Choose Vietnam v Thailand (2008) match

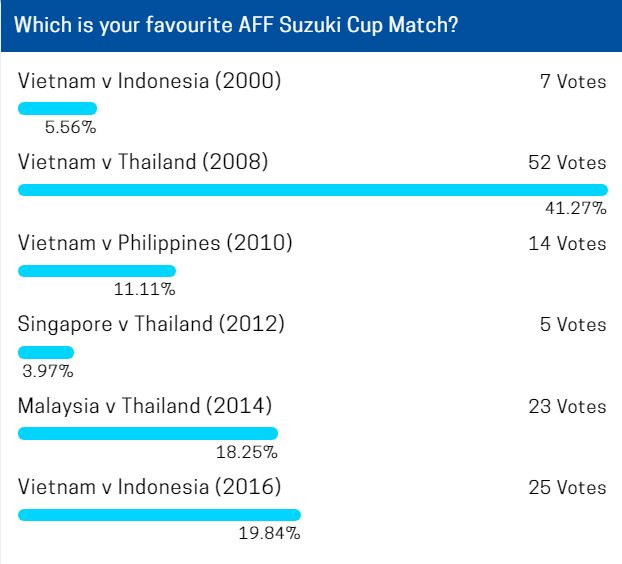click(143, 162)
